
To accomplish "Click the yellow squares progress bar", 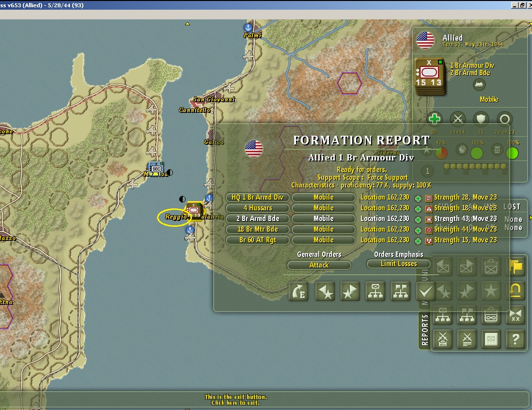I will (x=475, y=166).
